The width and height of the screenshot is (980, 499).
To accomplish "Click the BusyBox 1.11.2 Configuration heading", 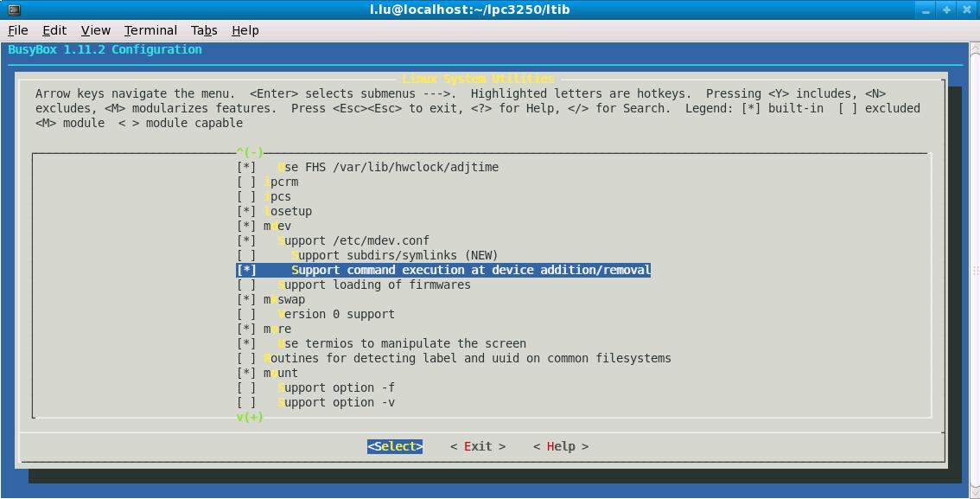I will (x=105, y=49).
